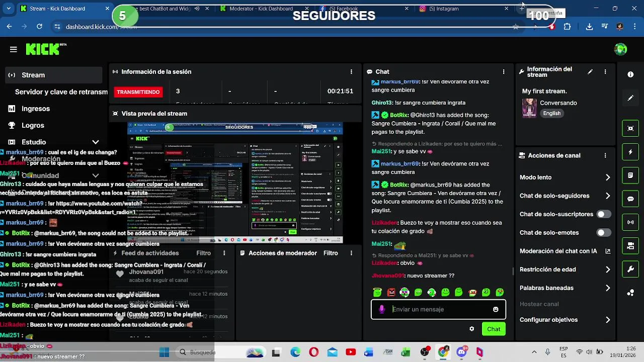Click the green Chat send button
Image resolution: width=644 pixels, height=362 pixels.
pyautogui.click(x=494, y=329)
